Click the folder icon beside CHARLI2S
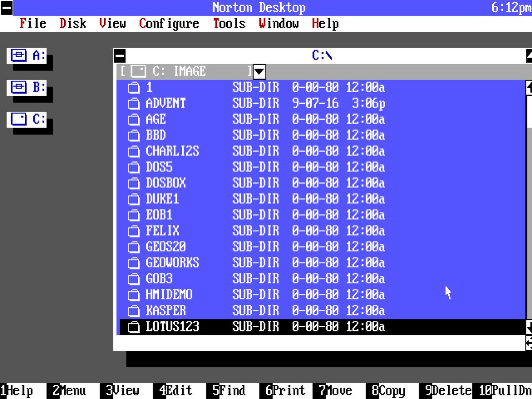The image size is (532, 399). [133, 152]
